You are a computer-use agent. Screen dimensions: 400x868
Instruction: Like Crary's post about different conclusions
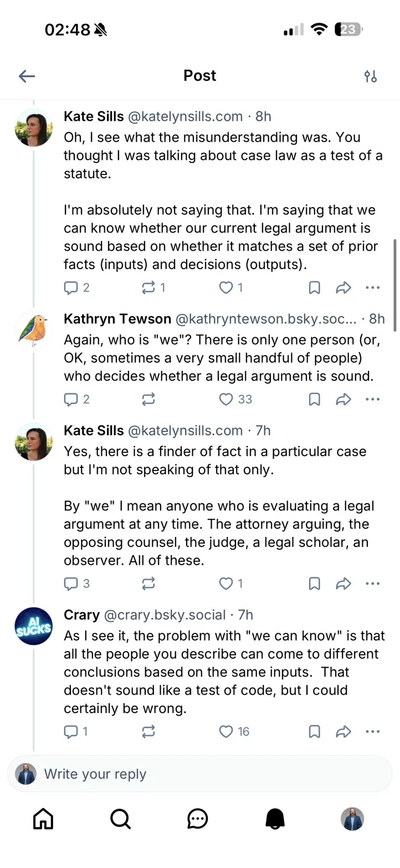tap(226, 731)
